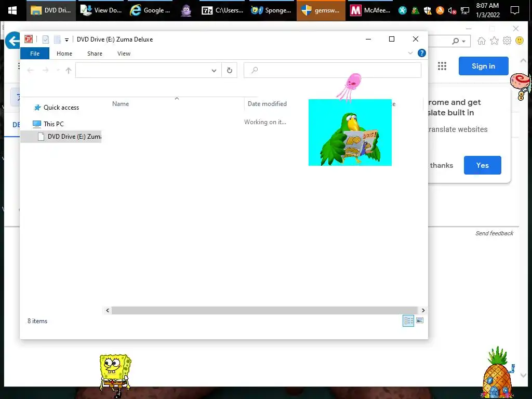The image size is (532, 399).
Task: Select DVD Drive (E:) Zuma tree item
Action: pyautogui.click(x=61, y=137)
